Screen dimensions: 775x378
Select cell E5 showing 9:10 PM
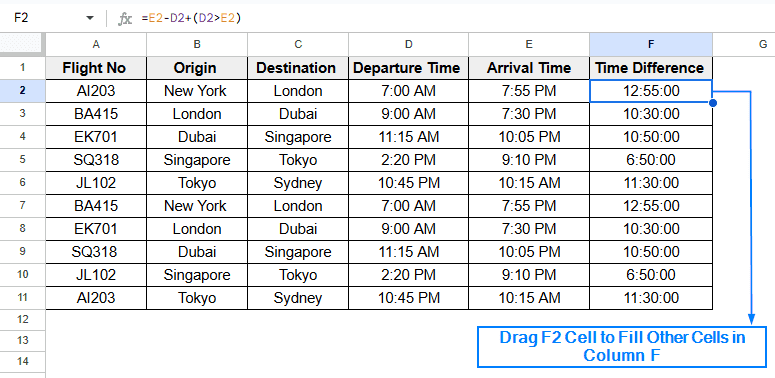pos(529,160)
